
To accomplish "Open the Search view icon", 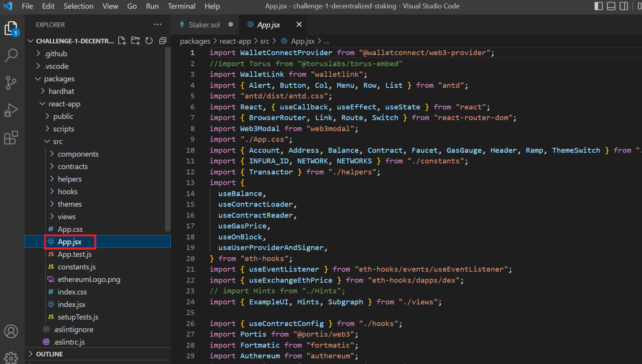I will 11,55.
